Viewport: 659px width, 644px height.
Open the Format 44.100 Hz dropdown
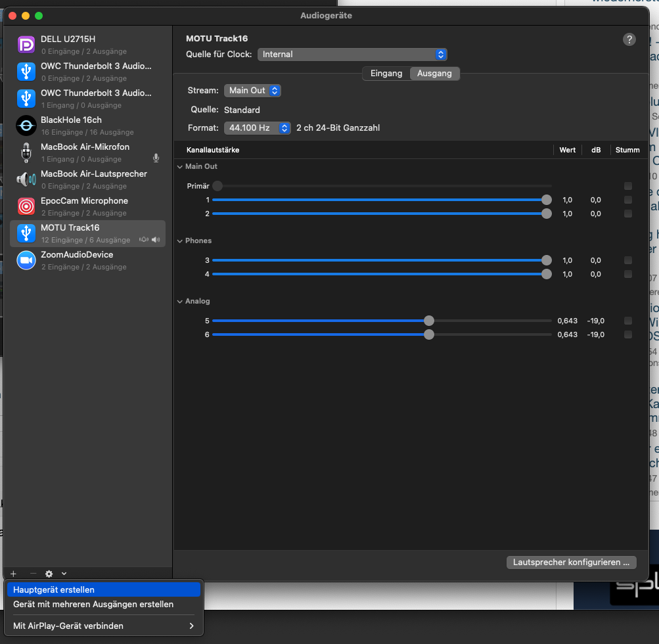click(x=257, y=127)
